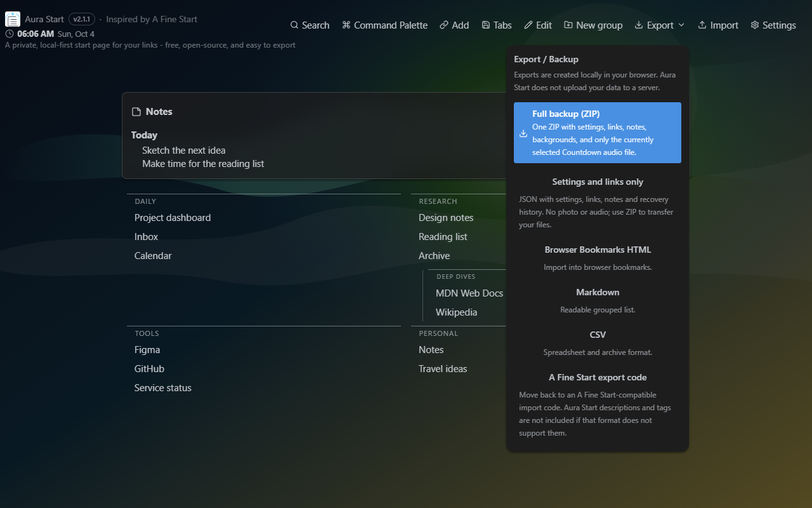This screenshot has width=812, height=508.
Task: Click the DEEP DIVES group heading
Action: pyautogui.click(x=456, y=277)
